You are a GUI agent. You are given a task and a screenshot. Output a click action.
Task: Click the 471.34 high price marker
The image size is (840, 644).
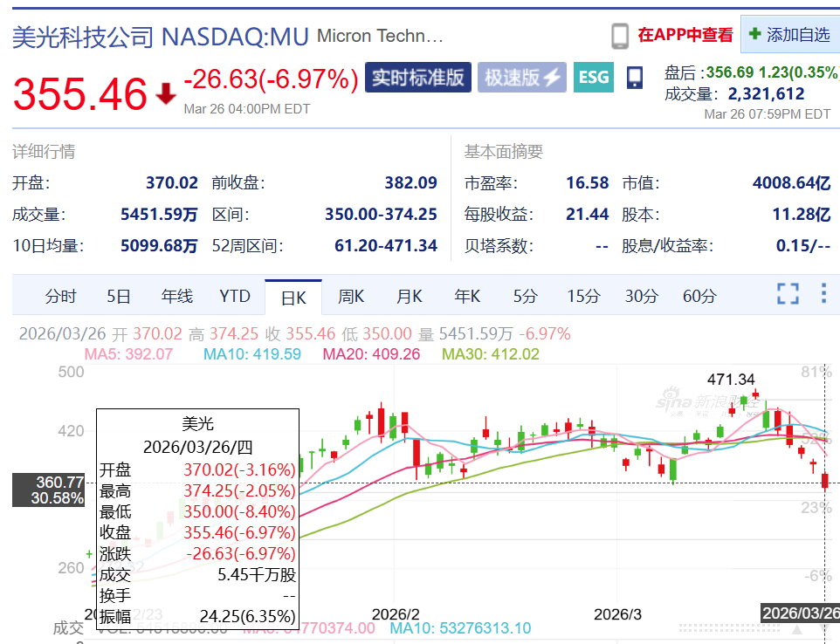point(731,380)
